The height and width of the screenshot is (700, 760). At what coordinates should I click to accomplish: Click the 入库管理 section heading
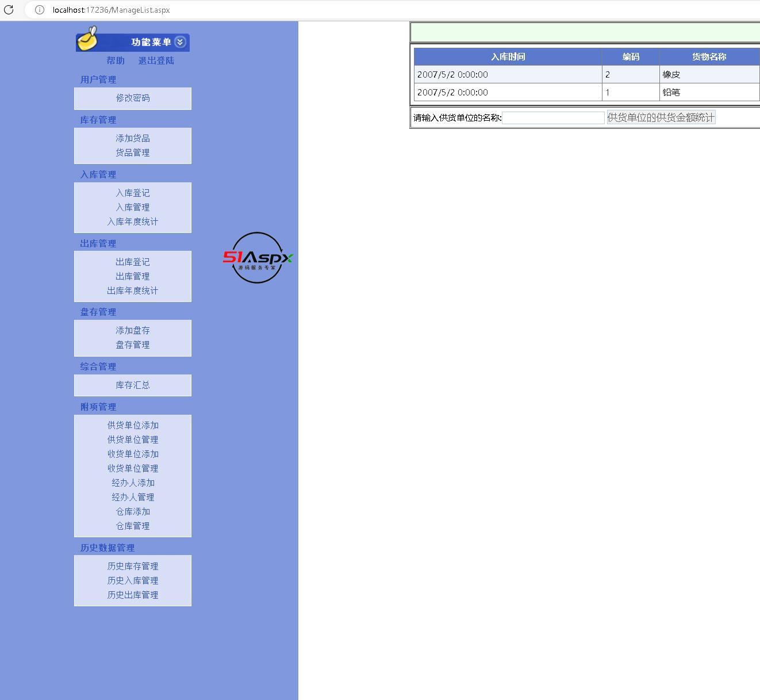(x=98, y=175)
